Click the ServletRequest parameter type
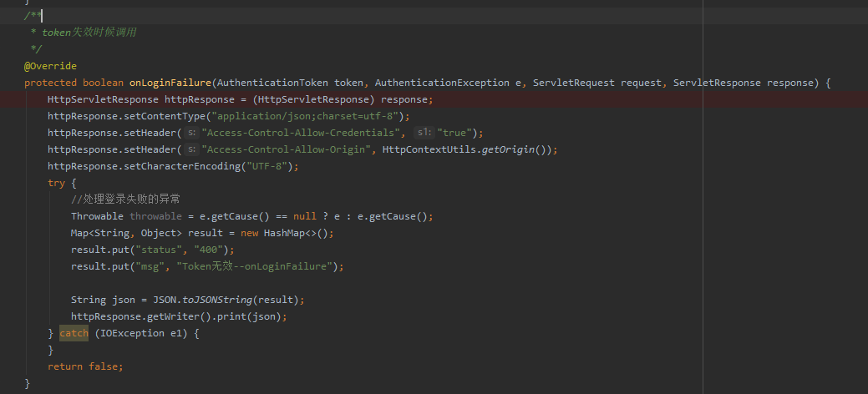 tap(574, 83)
